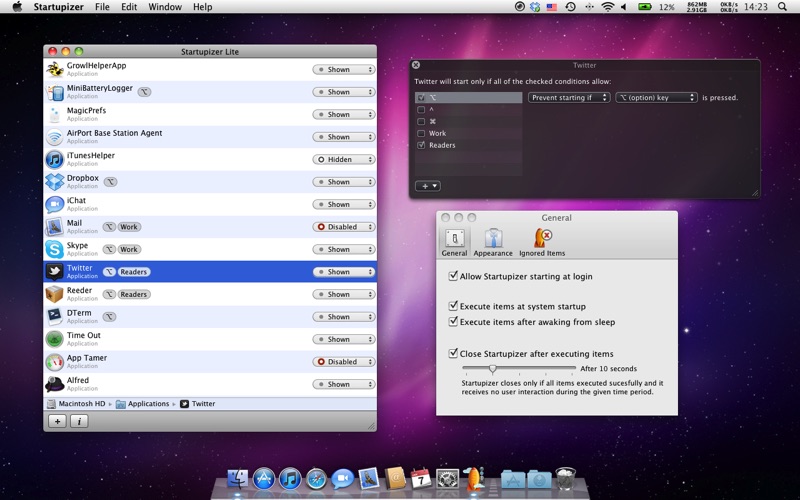Open Finder from the Dock
Image resolution: width=800 pixels, height=500 pixels.
point(237,479)
